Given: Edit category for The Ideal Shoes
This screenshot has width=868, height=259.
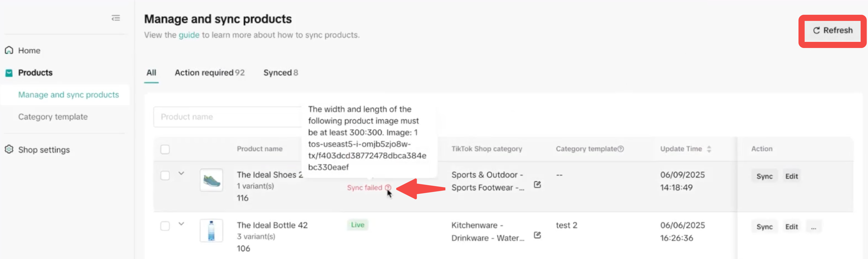Looking at the screenshot, I should pyautogui.click(x=537, y=185).
